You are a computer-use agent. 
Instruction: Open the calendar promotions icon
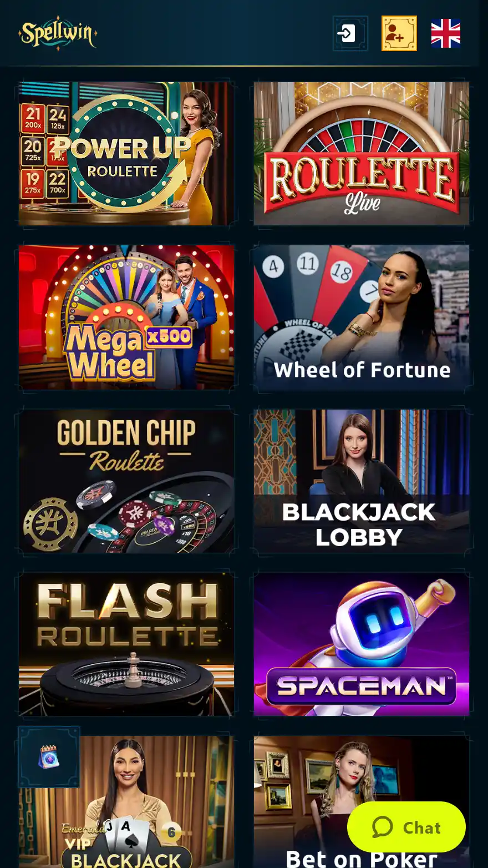coord(49,757)
